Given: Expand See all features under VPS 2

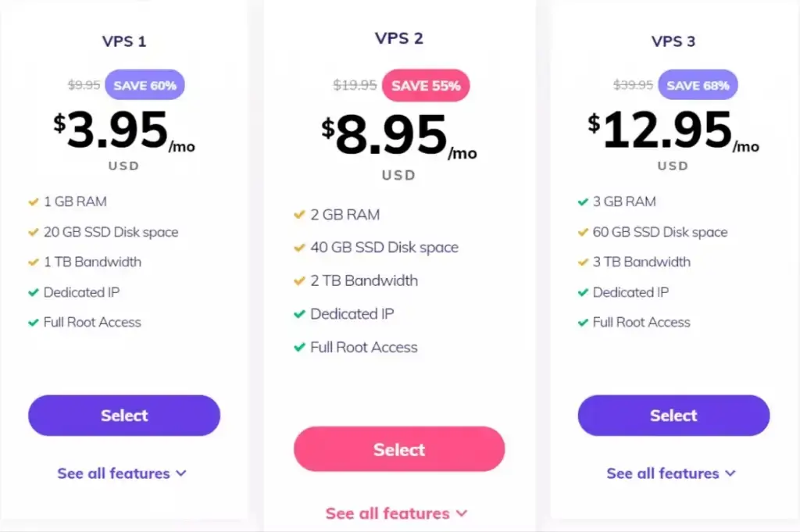Looking at the screenshot, I should click(398, 513).
